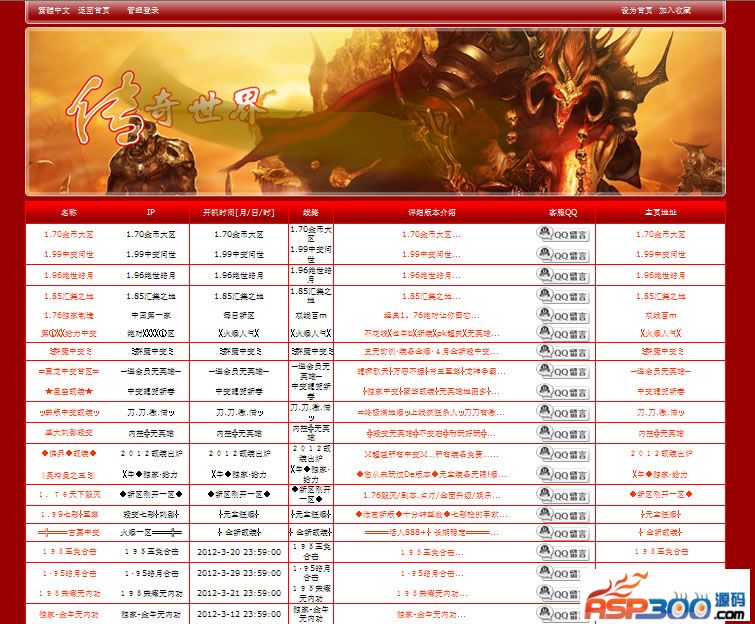Open 1.99中变问世... description link
The image size is (755, 624).
click(x=431, y=254)
